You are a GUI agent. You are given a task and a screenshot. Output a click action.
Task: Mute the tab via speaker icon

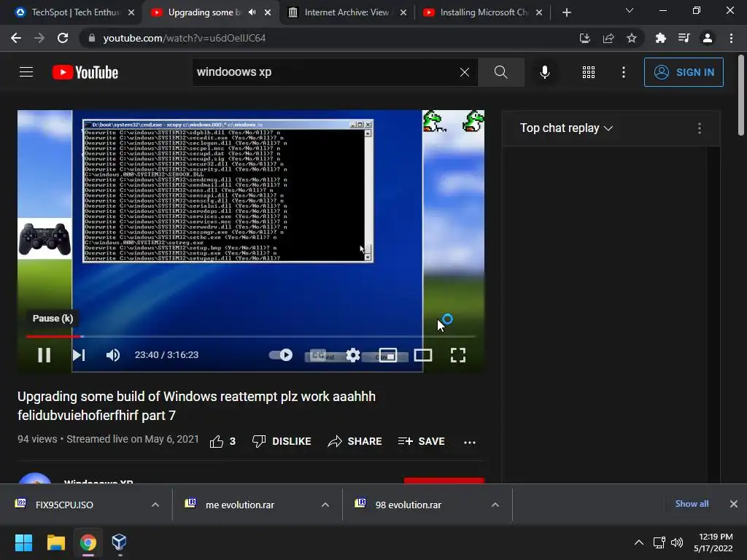tap(252, 12)
